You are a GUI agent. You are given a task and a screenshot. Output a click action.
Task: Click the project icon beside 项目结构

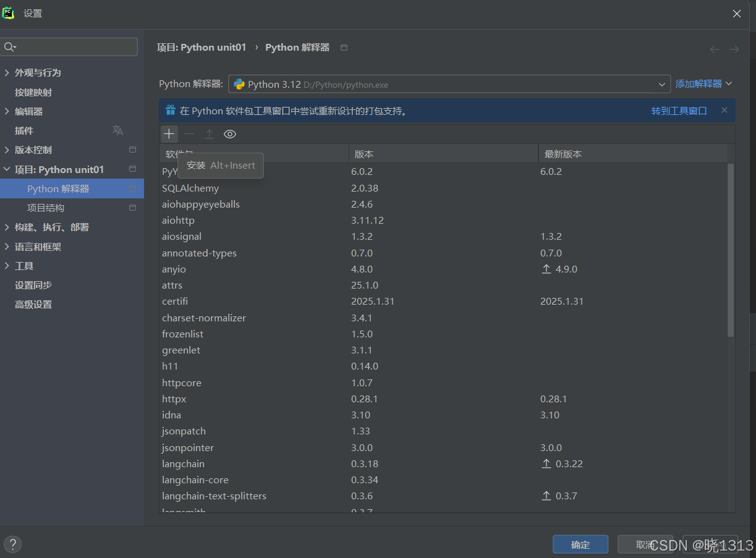(x=132, y=208)
